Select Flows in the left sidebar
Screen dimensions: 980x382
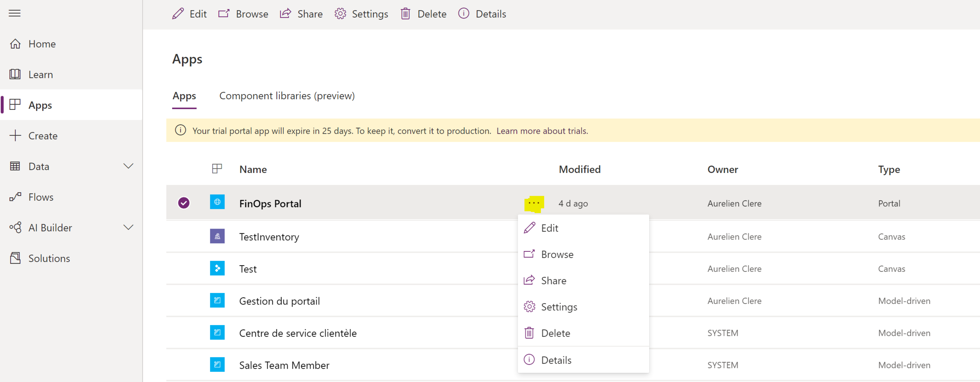click(x=40, y=197)
